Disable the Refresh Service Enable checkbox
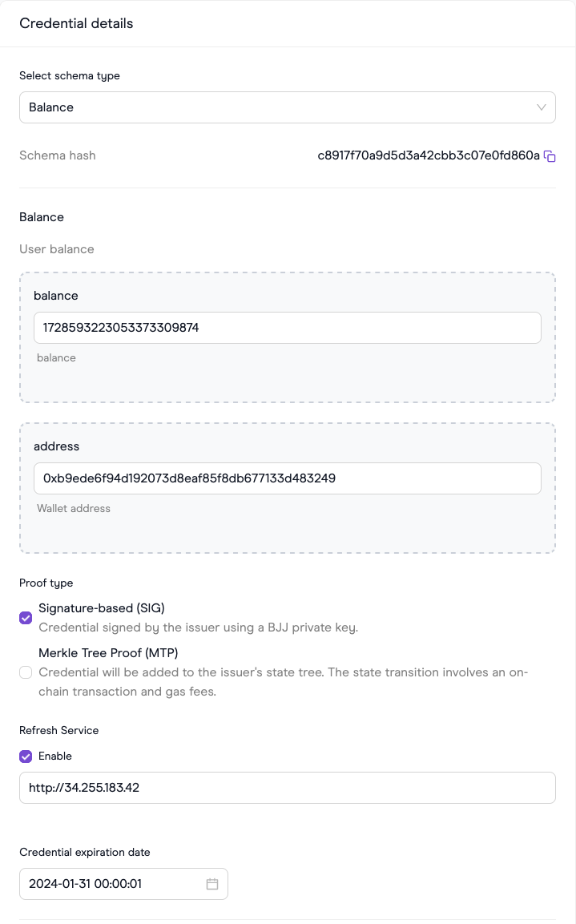Screen dimensions: 576x924 click(x=26, y=756)
